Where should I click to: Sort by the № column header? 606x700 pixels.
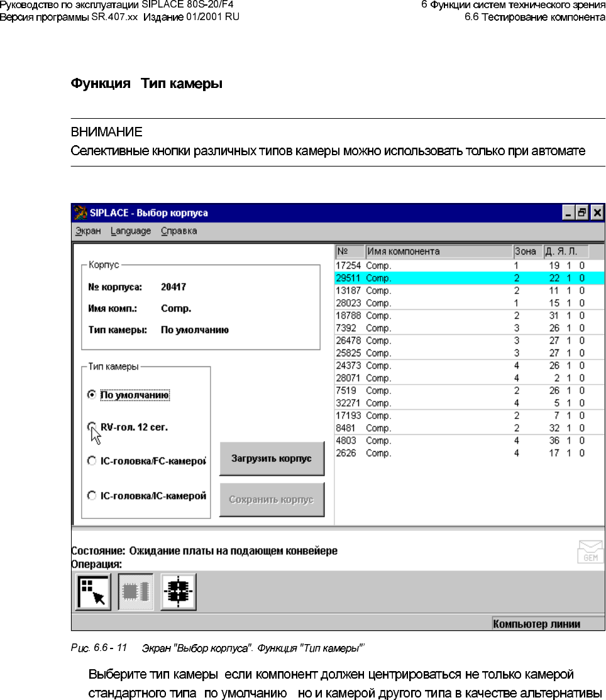coord(350,251)
